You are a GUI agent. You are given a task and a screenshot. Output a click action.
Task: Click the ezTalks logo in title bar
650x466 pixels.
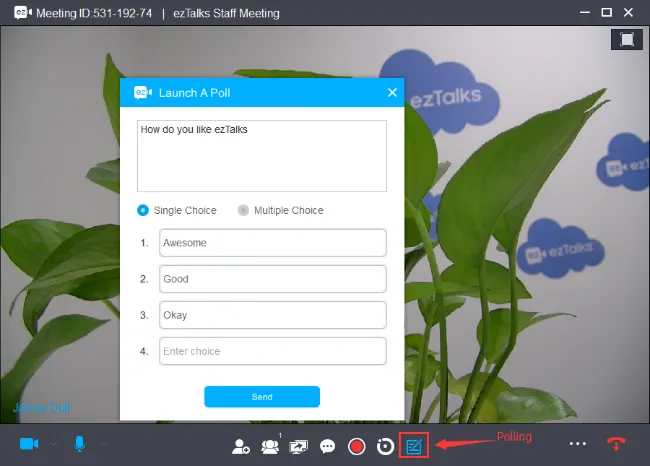23,12
